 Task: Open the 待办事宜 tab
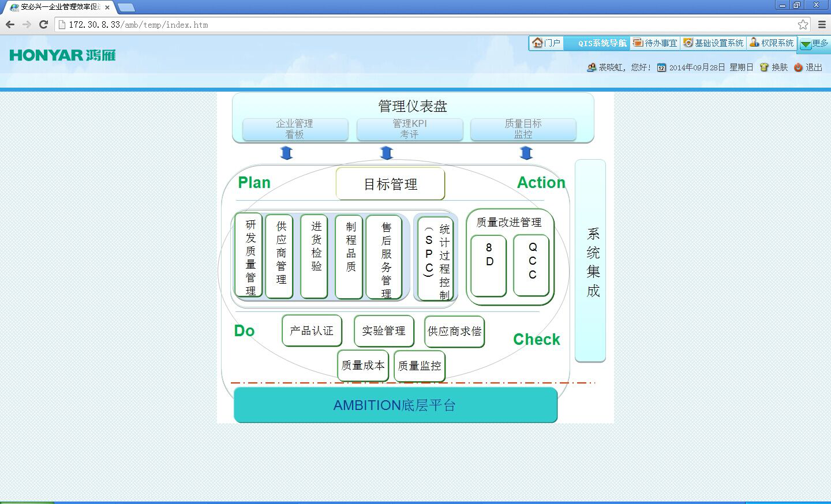[x=655, y=43]
